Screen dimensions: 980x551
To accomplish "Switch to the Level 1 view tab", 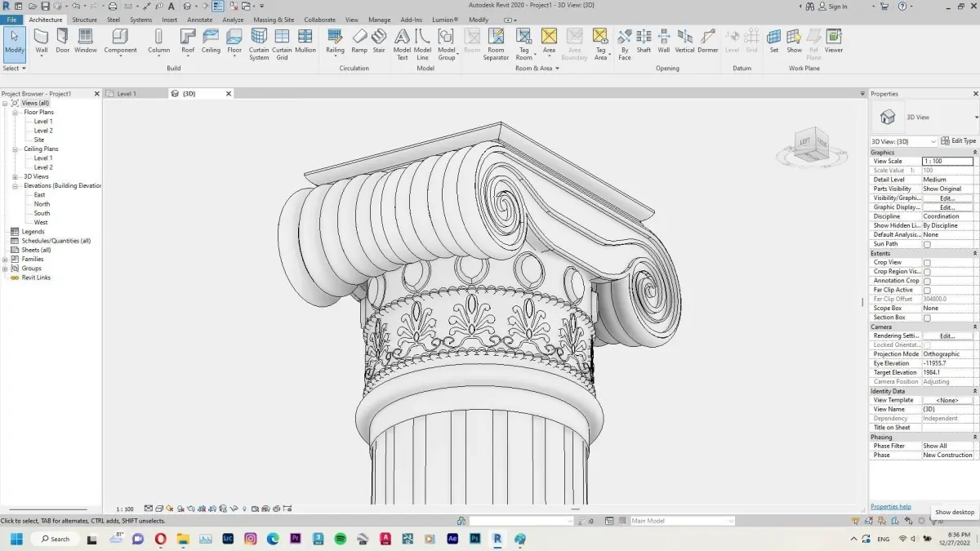I will click(127, 94).
